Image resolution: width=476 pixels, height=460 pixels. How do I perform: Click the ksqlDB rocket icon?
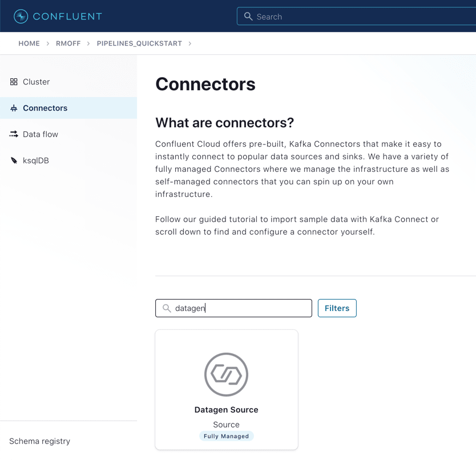point(14,160)
